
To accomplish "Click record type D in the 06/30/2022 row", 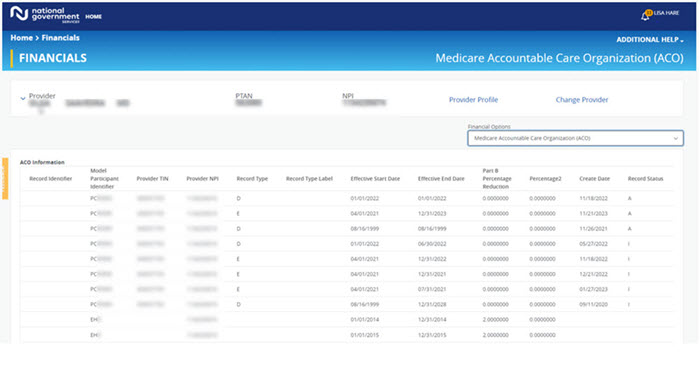I will (238, 244).
